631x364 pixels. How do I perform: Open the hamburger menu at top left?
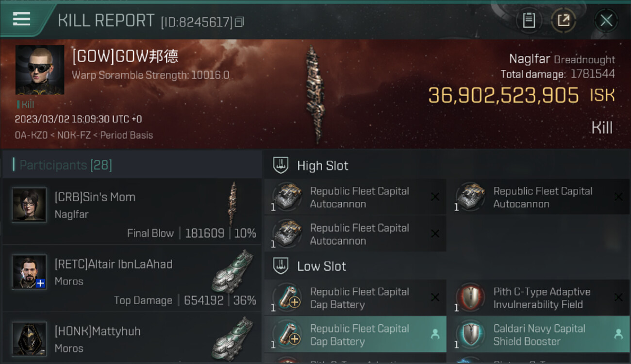pyautogui.click(x=21, y=19)
